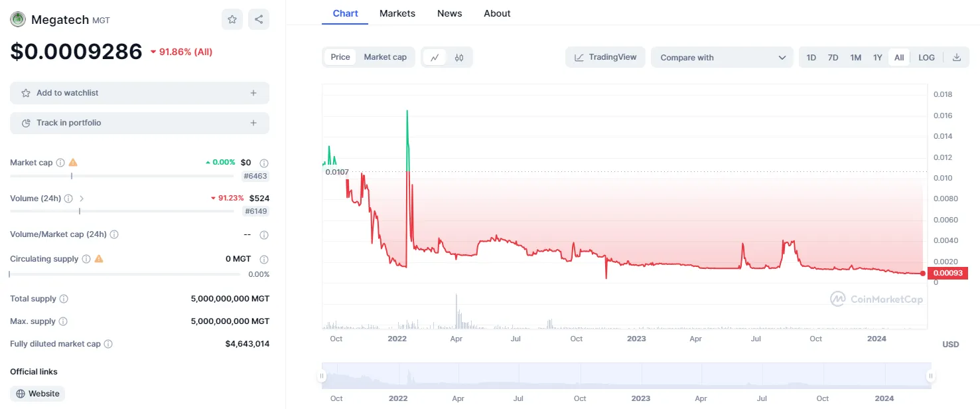Select the Market cap chart toggle
The image size is (980, 409).
(x=385, y=57)
